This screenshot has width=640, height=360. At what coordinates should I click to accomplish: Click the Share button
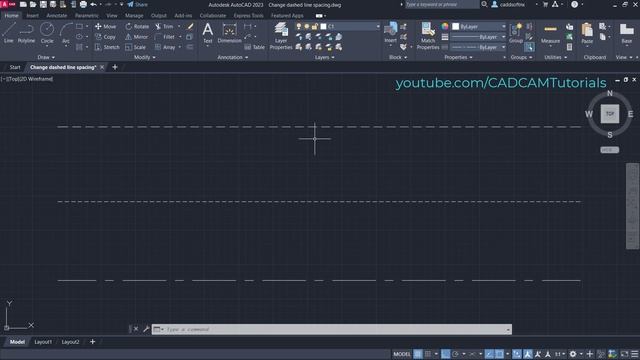tap(138, 4)
